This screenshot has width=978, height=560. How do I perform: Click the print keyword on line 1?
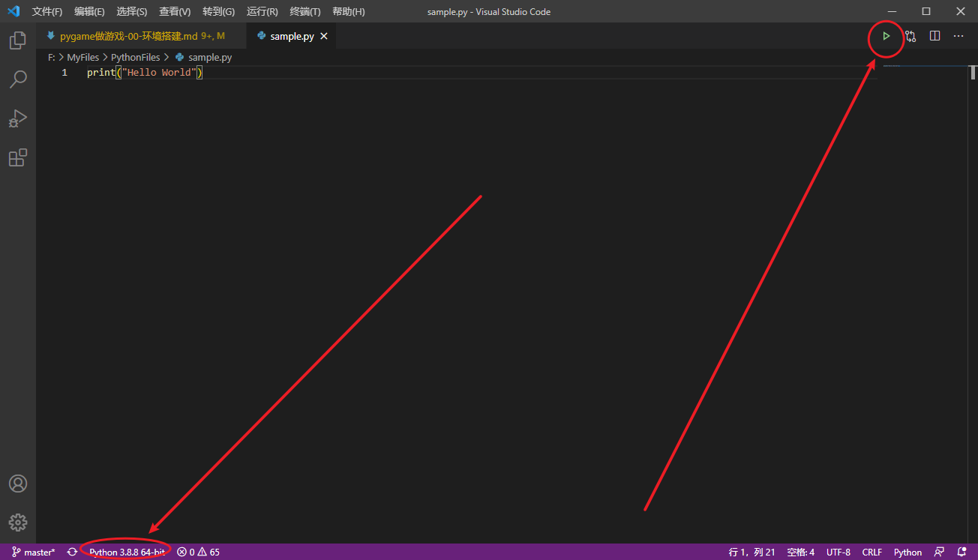pyautogui.click(x=101, y=73)
